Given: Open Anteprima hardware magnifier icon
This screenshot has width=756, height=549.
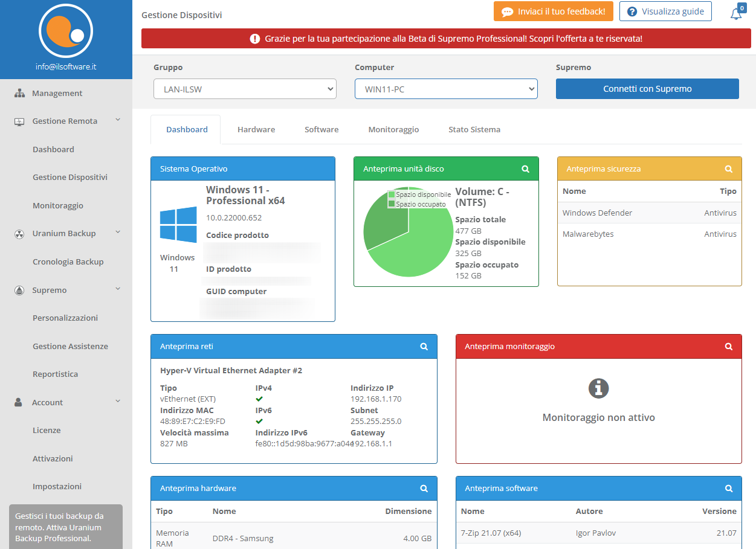Looking at the screenshot, I should [x=424, y=489].
